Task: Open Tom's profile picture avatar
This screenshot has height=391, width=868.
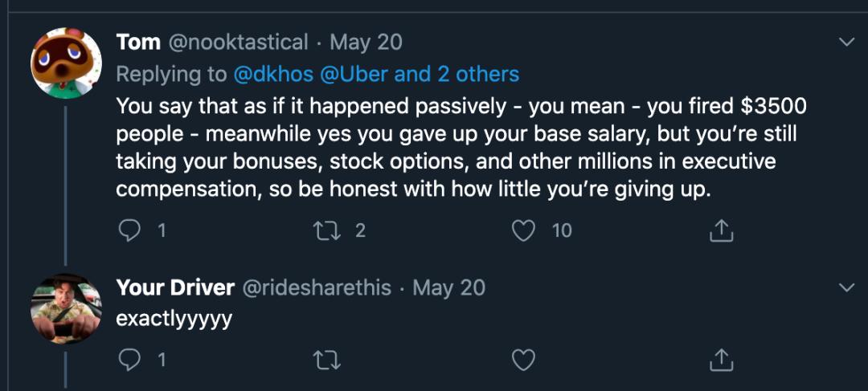Action: point(65,62)
